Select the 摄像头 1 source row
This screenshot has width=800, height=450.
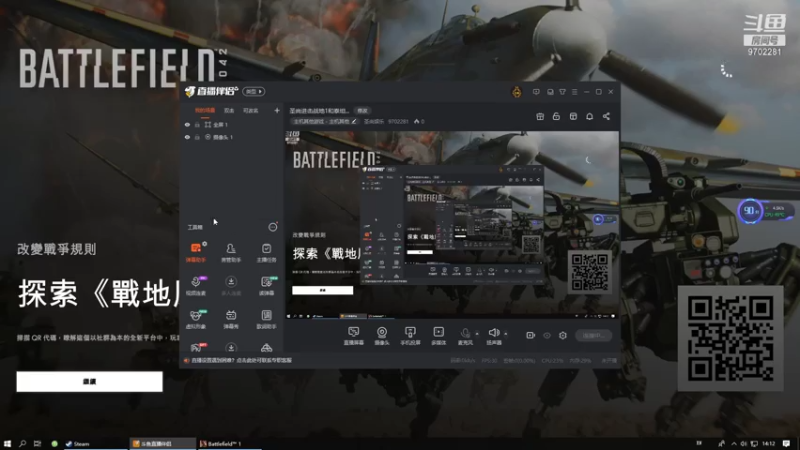(232, 137)
